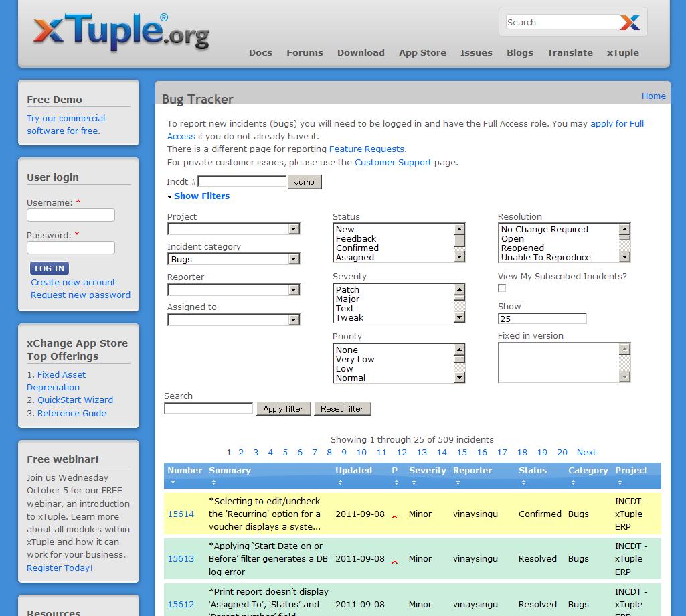Screen dimensions: 686x616
Task: Sort table by Number column arrow
Action: coord(173,482)
